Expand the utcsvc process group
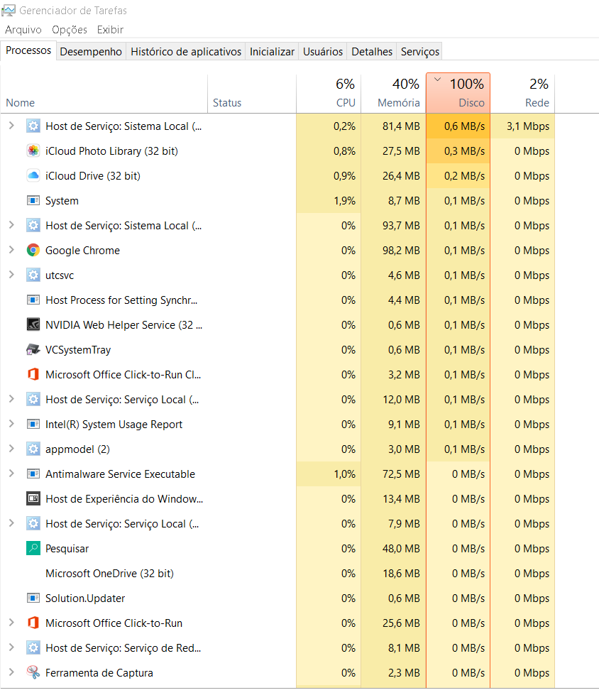The height and width of the screenshot is (700, 599). tap(11, 275)
